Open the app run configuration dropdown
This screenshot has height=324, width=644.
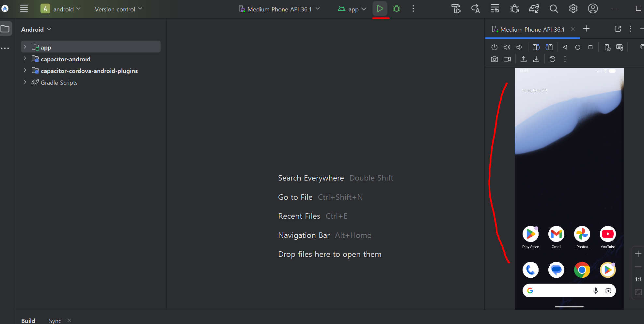coord(352,9)
